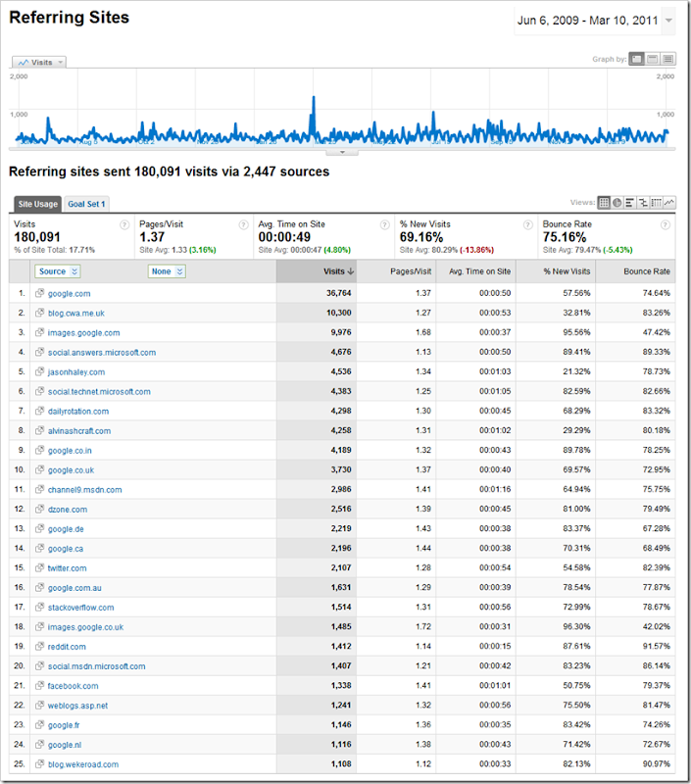Click external link icon beside blog.cwa.me.uk

click(39, 313)
